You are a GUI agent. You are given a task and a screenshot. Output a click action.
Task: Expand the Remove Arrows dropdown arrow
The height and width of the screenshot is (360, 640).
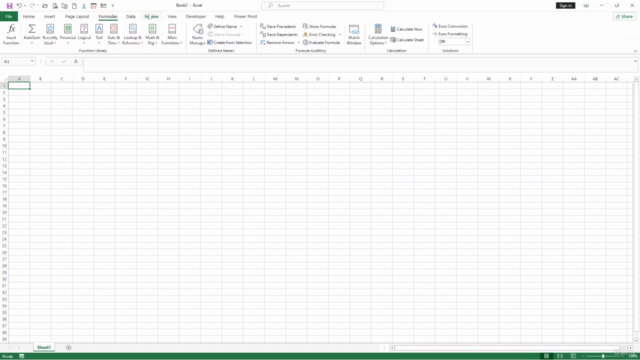[298, 42]
